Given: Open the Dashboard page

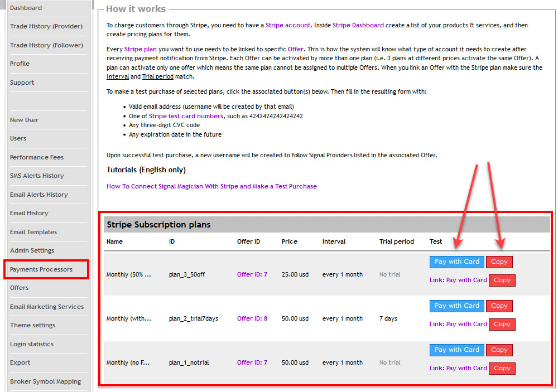Looking at the screenshot, I should [x=26, y=8].
